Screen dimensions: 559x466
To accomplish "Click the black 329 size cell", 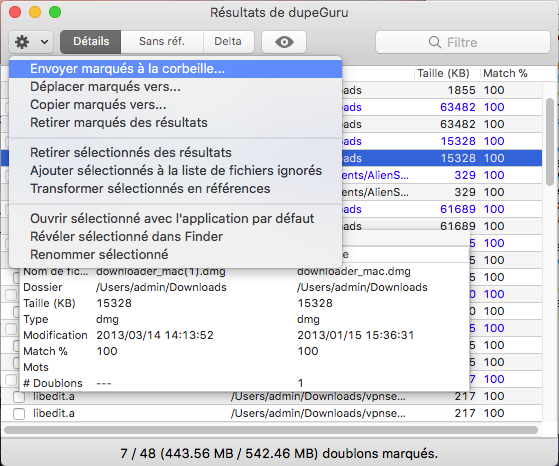I will pyautogui.click(x=465, y=193).
